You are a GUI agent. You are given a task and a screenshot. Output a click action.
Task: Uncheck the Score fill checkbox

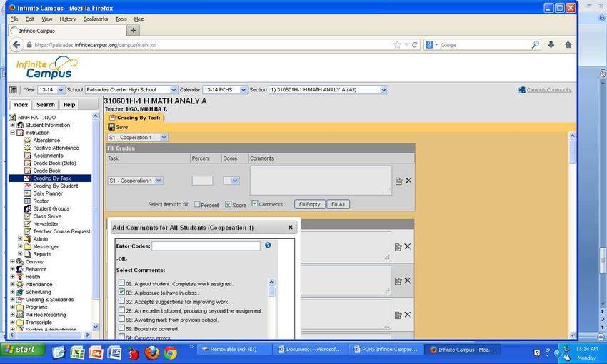click(228, 204)
